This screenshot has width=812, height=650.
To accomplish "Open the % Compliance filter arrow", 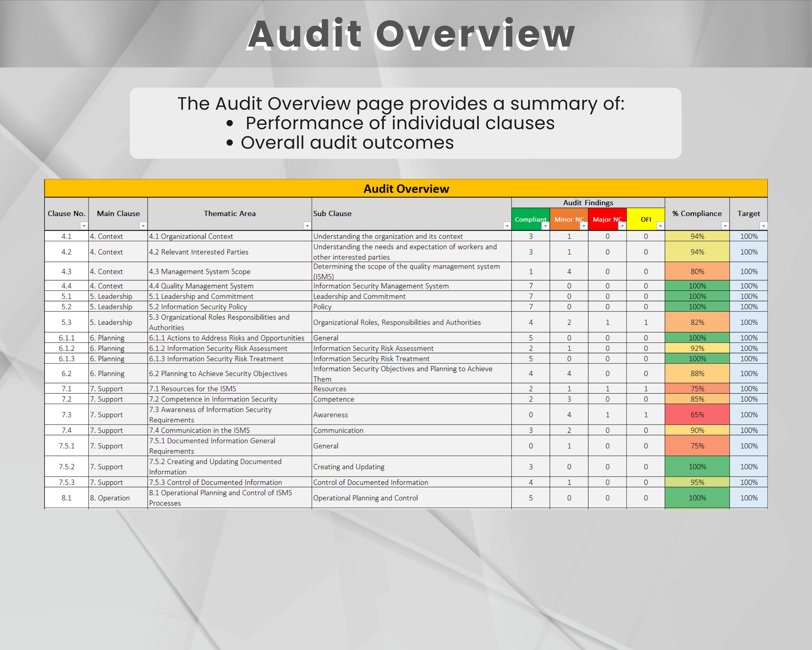I will click(x=725, y=226).
